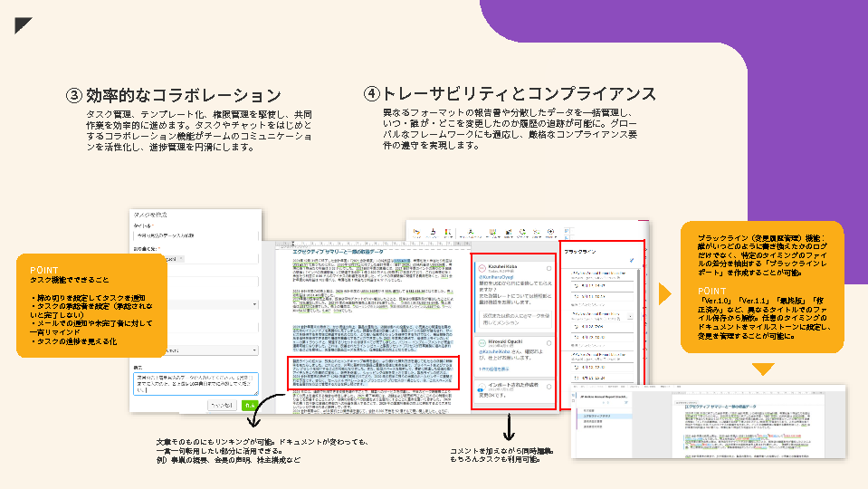Screen dimensions: 868x489
Task: Click the orange down arrow below the callout
Action: coord(765,369)
